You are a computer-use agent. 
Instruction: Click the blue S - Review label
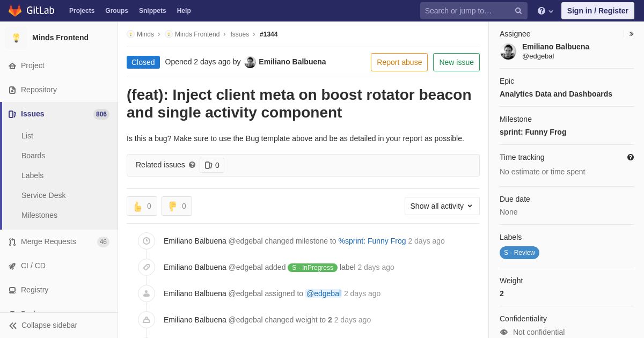tap(519, 253)
